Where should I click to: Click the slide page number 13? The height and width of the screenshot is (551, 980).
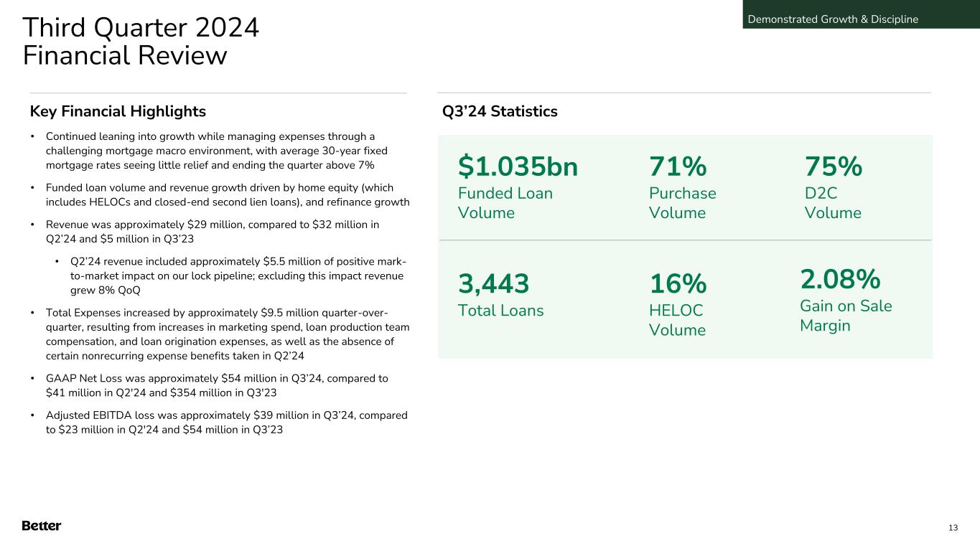(953, 528)
